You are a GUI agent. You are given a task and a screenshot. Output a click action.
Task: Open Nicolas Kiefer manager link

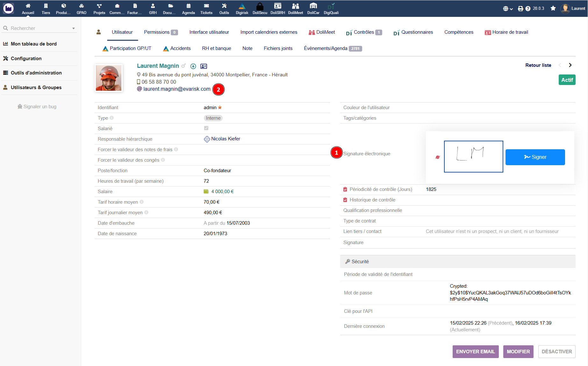[226, 139]
